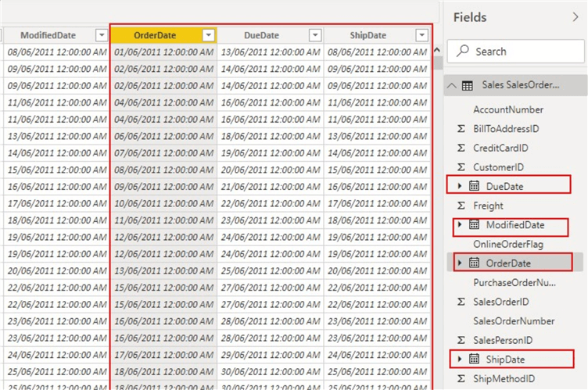Click the sigma icon beside ShipMethodID

pyautogui.click(x=461, y=379)
